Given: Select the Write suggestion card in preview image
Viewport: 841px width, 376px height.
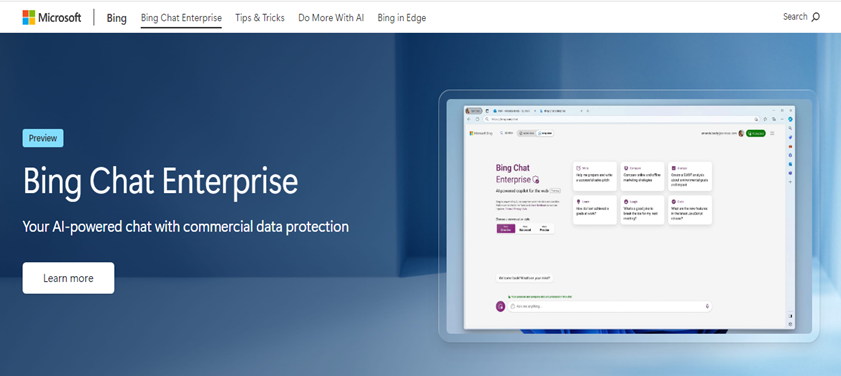Looking at the screenshot, I should 595,176.
